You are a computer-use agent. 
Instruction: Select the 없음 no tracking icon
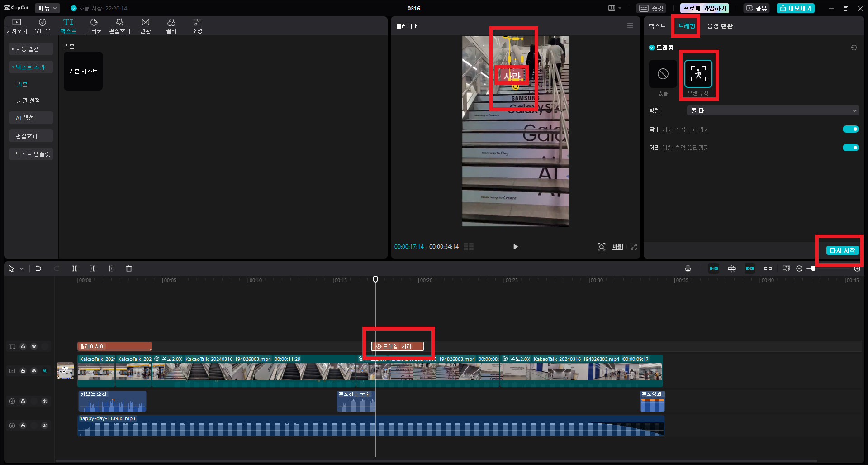click(663, 73)
